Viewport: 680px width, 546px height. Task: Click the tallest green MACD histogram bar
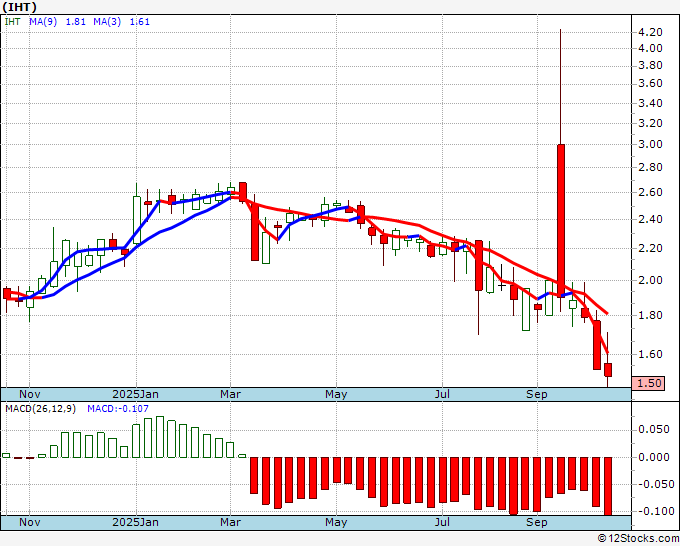(x=160, y=437)
